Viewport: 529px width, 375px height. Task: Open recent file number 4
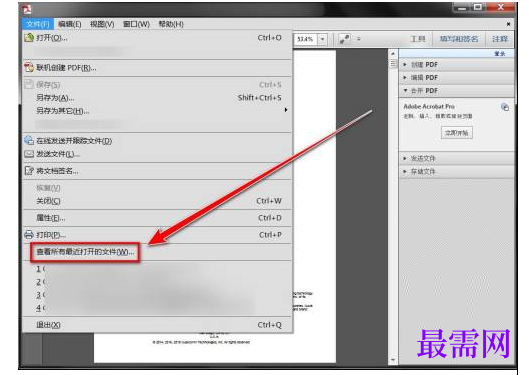(x=157, y=308)
